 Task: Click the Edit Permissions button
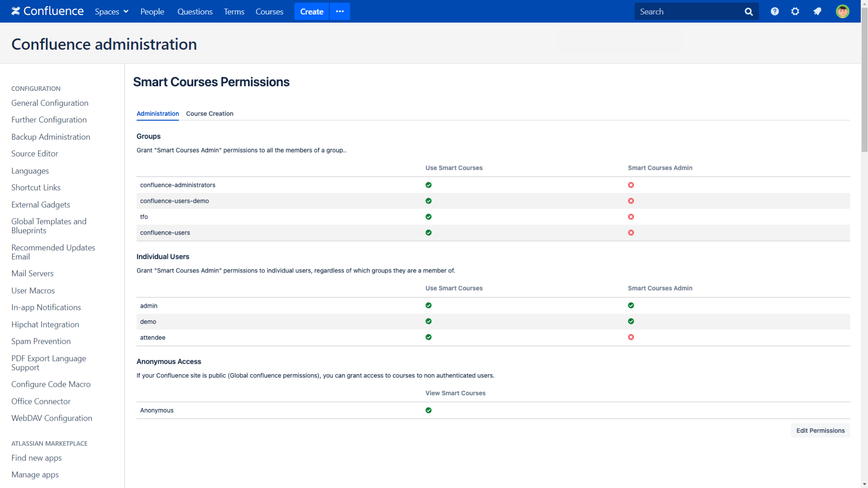821,431
